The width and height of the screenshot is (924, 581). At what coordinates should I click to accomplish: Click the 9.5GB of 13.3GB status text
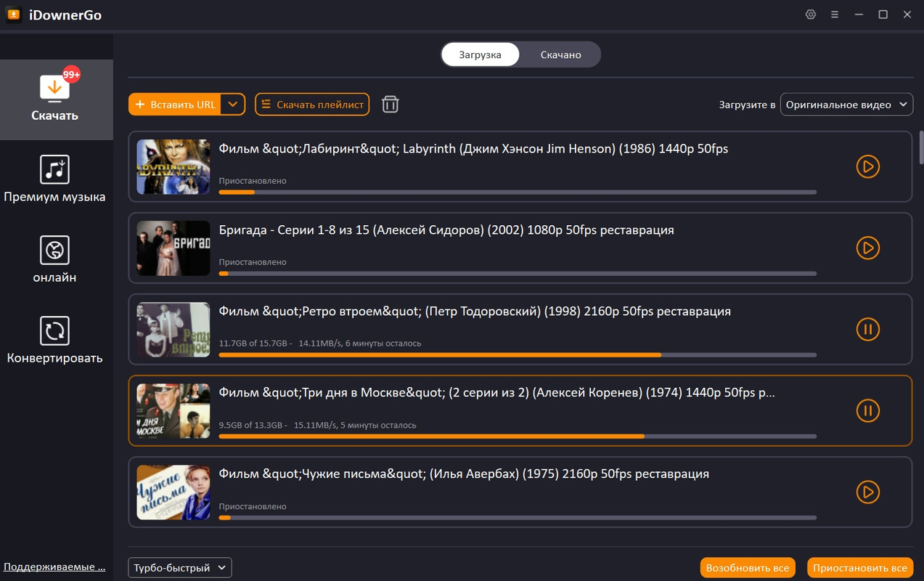318,425
